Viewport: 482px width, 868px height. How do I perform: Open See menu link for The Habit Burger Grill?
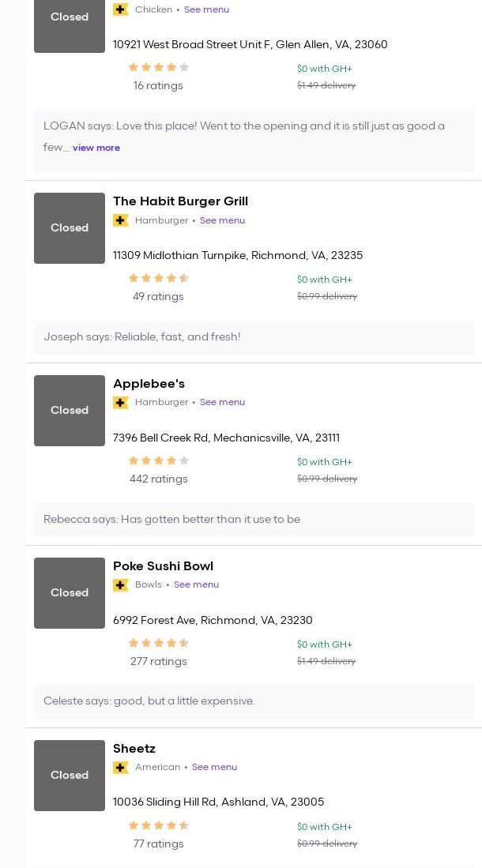[222, 220]
